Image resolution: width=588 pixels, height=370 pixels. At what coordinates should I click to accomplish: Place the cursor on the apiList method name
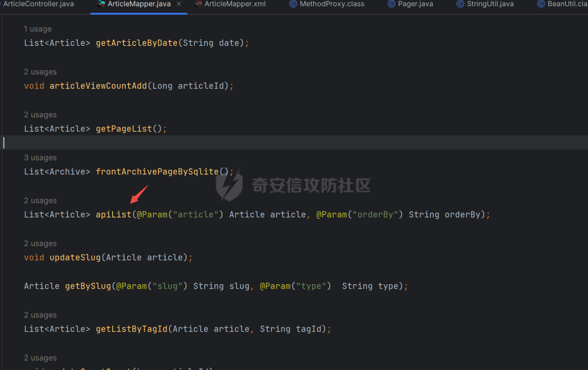click(114, 215)
